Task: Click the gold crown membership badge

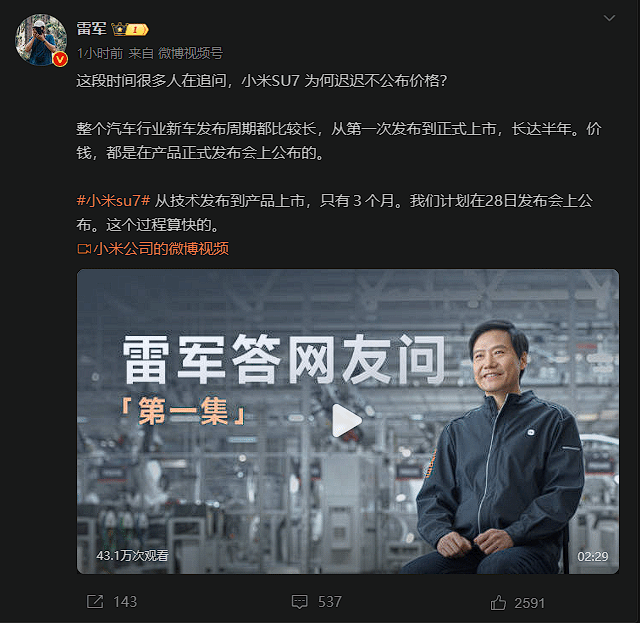Action: [130, 29]
